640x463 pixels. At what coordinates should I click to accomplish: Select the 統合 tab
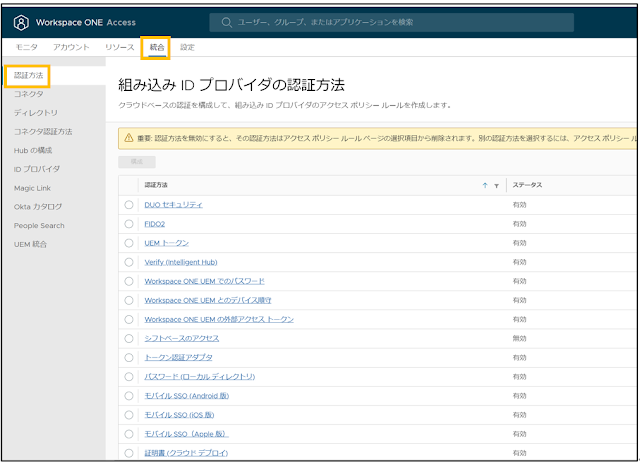point(157,47)
